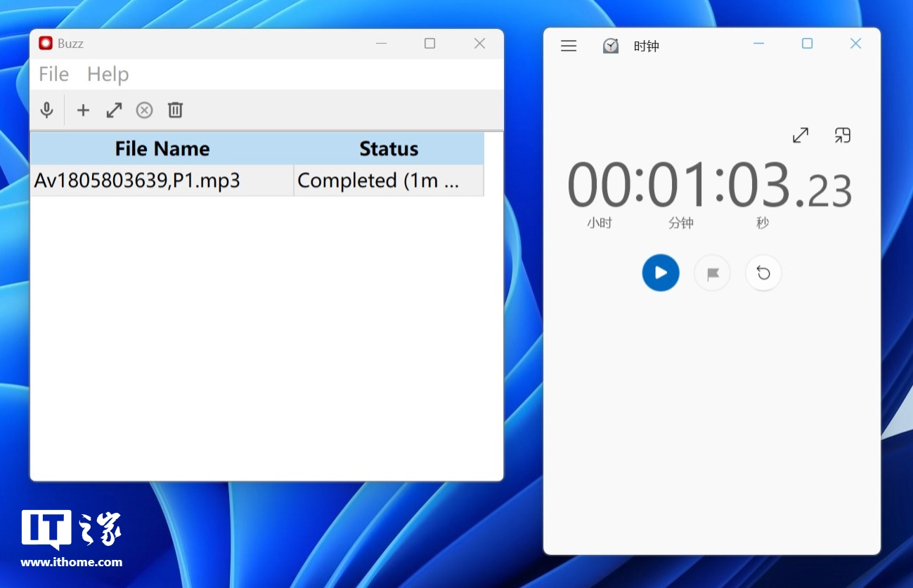Open the Help menu in Buzz
Viewport: 913px width, 588px height.
pyautogui.click(x=108, y=74)
